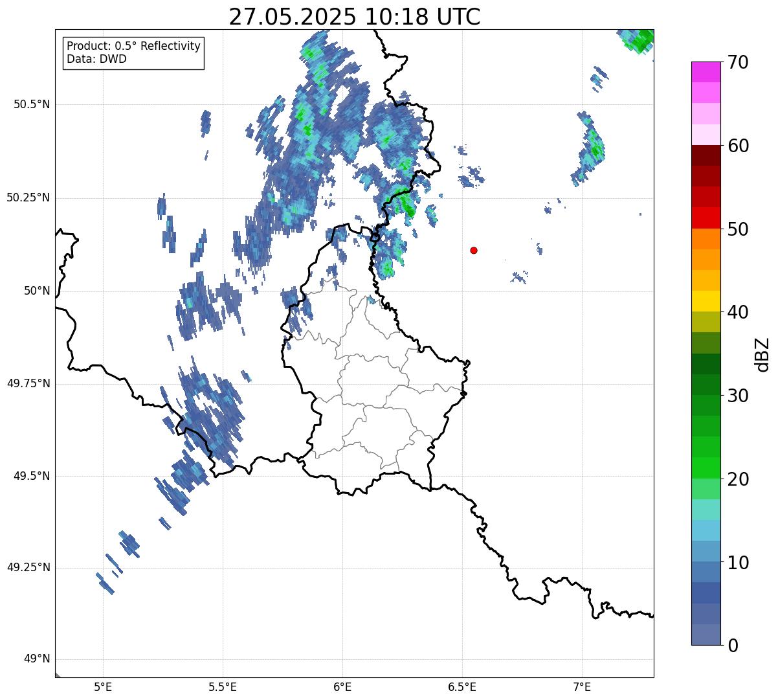Click 'Product: 0.5° Reflectivity' text
This screenshot has width=778, height=700.
(x=133, y=47)
